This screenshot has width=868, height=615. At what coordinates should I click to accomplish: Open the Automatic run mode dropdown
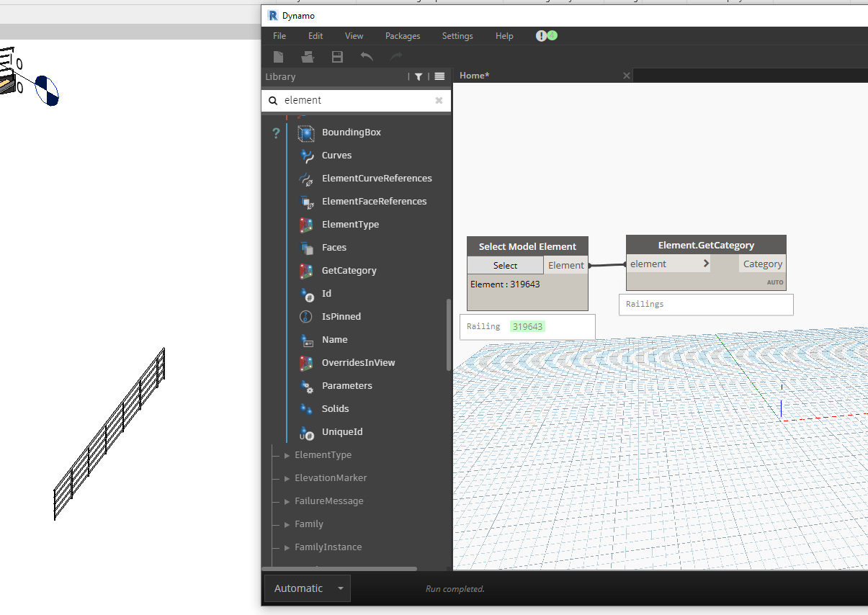[x=308, y=588]
